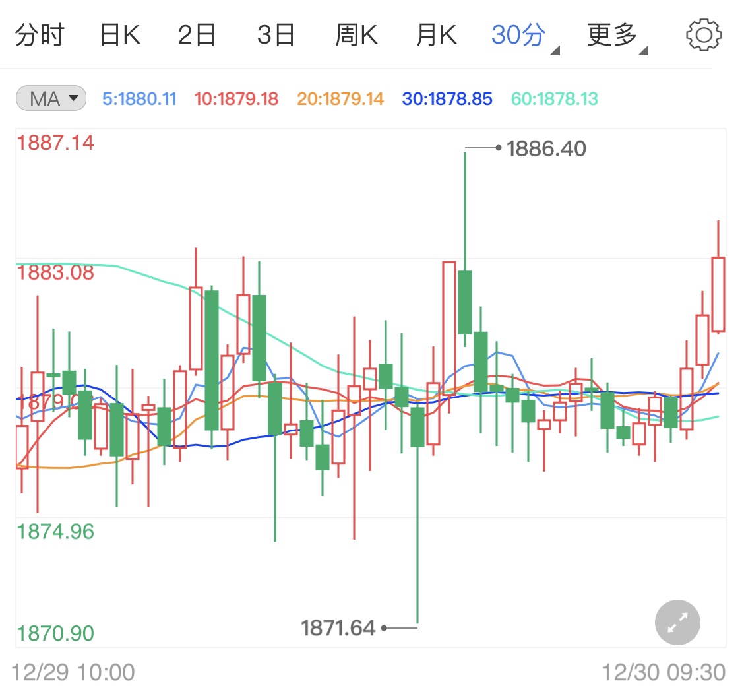Expand the 30分 interval dropdown
Screen dimensions: 742x700
point(525,36)
